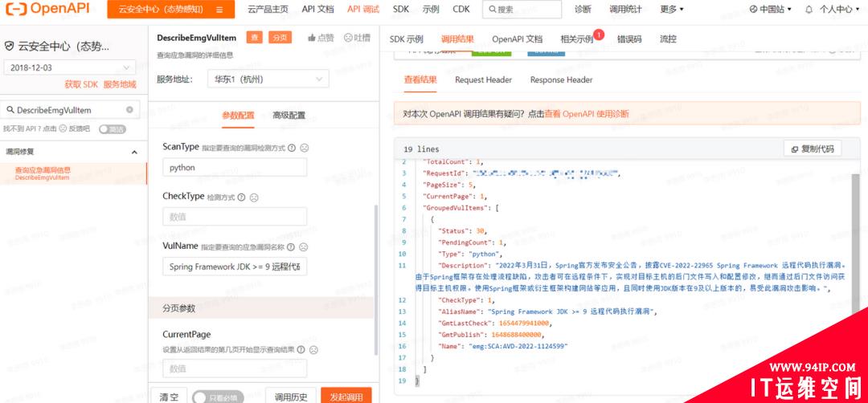Click the copy icon in 复制代码 button
This screenshot has height=403, width=868.
point(795,149)
